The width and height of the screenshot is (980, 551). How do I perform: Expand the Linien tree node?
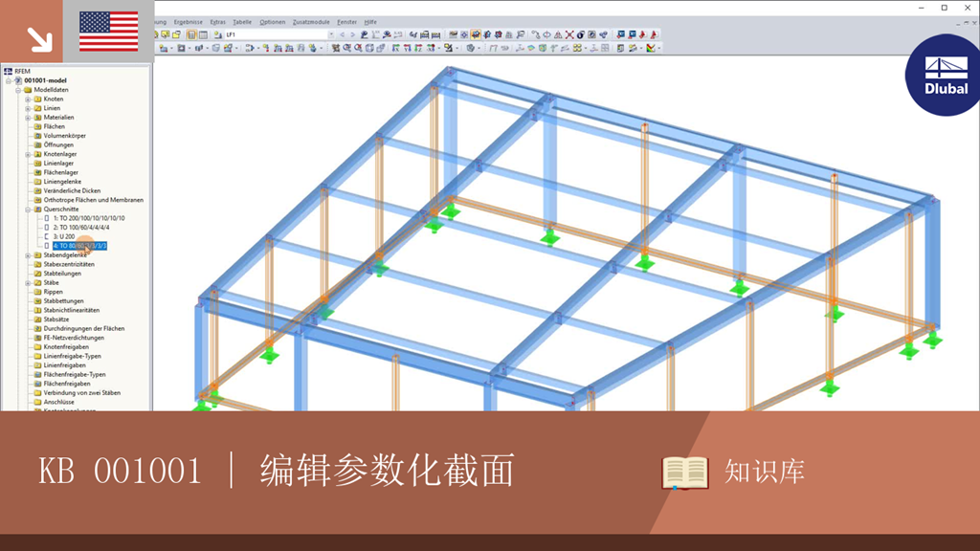(x=28, y=108)
